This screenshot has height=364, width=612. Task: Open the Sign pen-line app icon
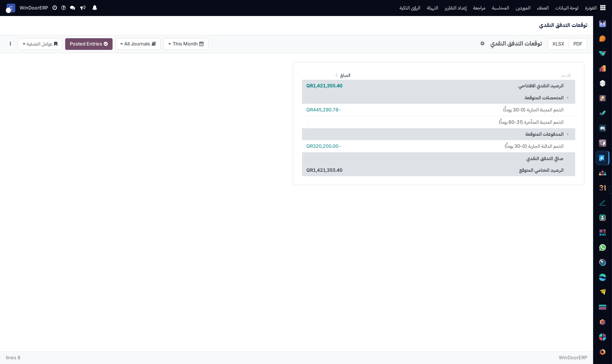602,203
